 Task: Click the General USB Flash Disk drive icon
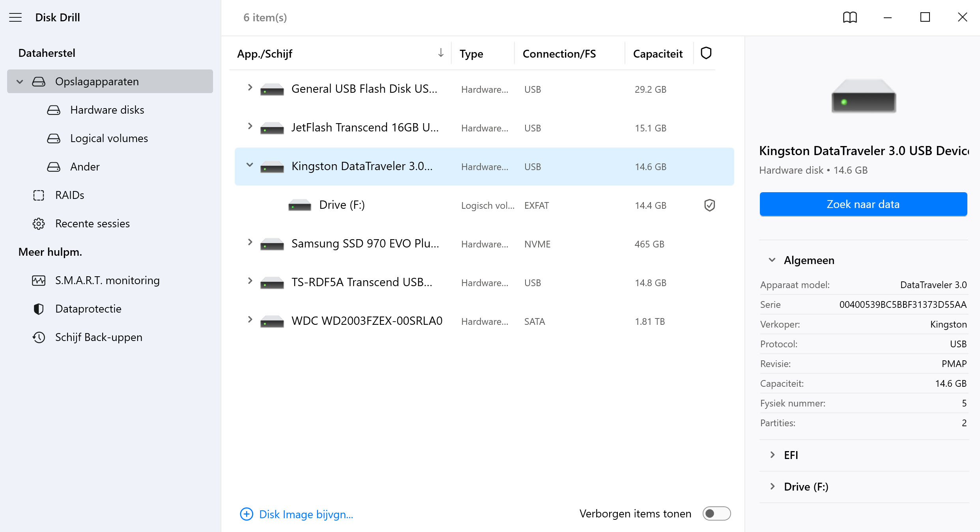coord(272,90)
